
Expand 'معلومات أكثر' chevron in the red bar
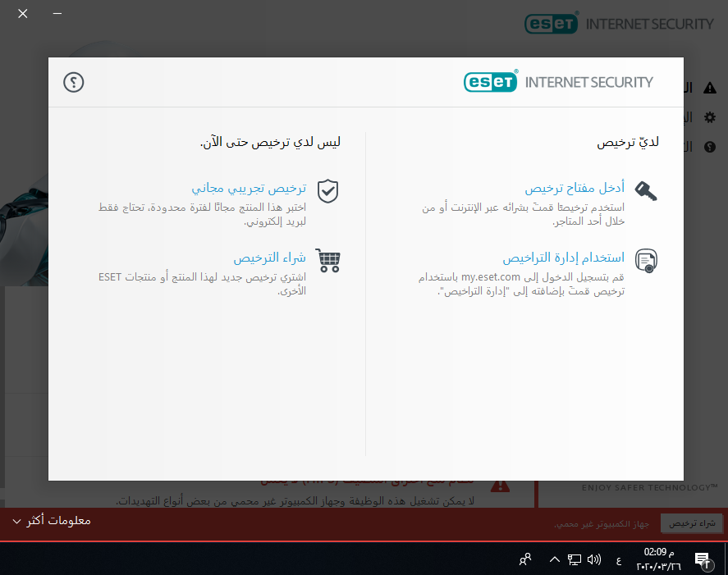click(16, 521)
